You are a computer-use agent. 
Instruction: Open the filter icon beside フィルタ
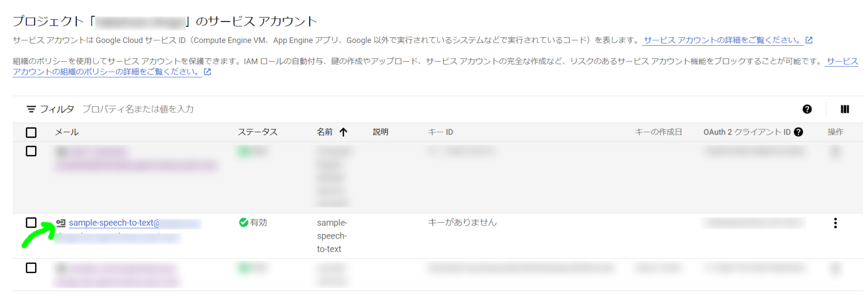click(x=31, y=109)
